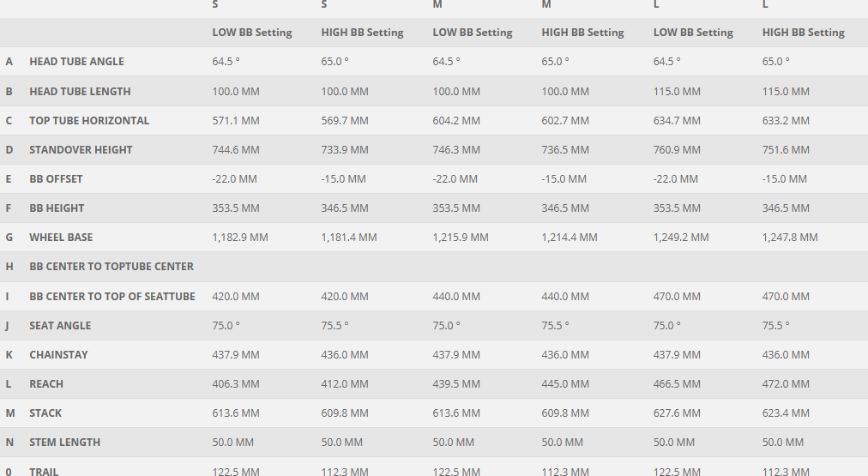The width and height of the screenshot is (868, 476).
Task: Click the leftmost LOW BB Setting column header
Action: (252, 33)
